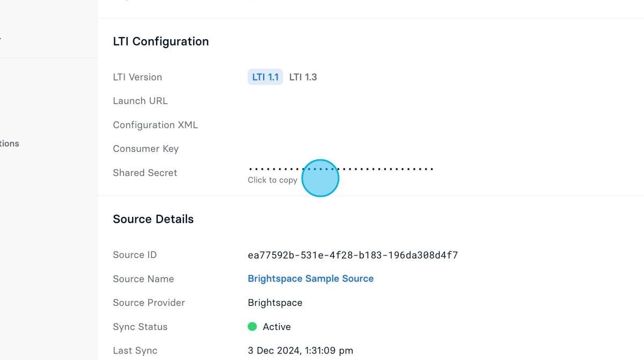Select the truncated sidebar navigation item ending in tions
This screenshot has height=360, width=644.
coord(9,143)
